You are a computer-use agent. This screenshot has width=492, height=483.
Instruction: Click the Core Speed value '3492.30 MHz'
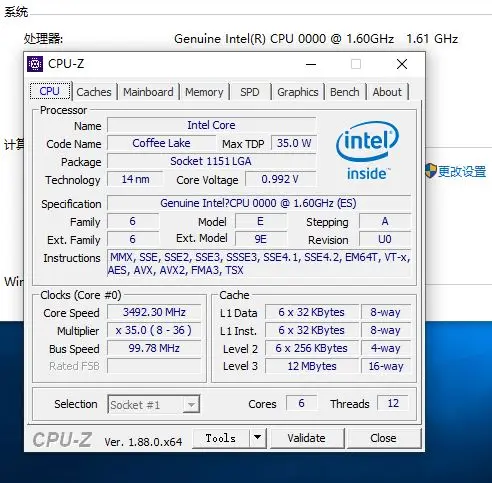pos(154,312)
